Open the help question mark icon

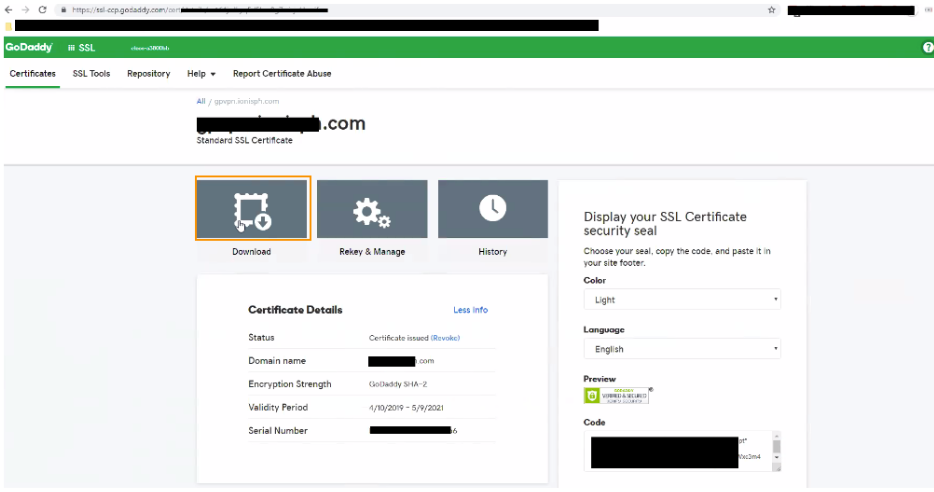point(927,48)
